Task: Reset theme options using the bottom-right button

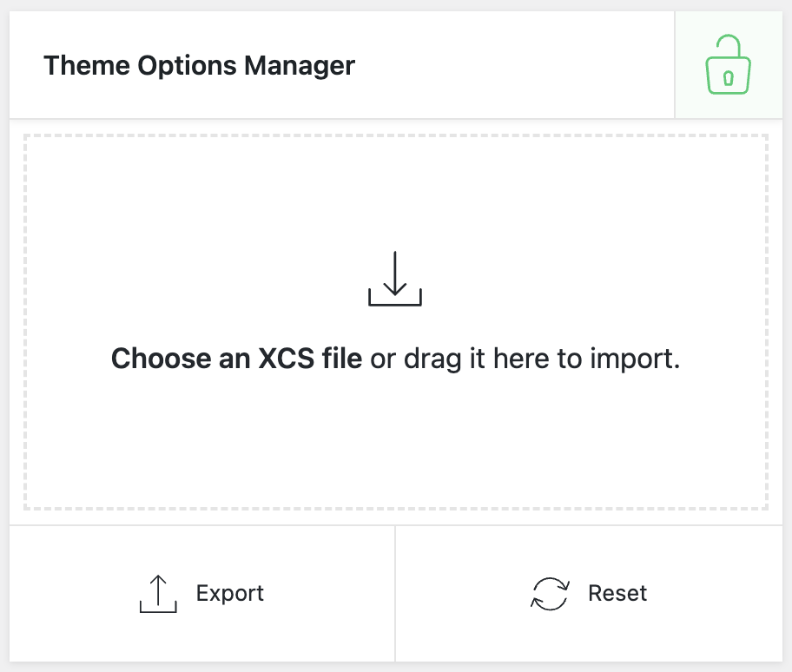Action: click(x=589, y=594)
